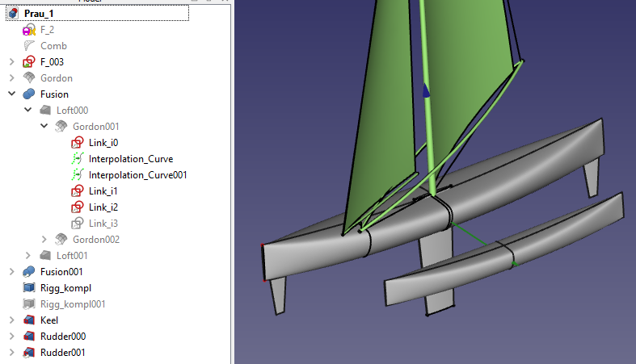Viewport: 636px width, 364px height.
Task: Click the Rudder001 icon
Action: click(x=29, y=353)
